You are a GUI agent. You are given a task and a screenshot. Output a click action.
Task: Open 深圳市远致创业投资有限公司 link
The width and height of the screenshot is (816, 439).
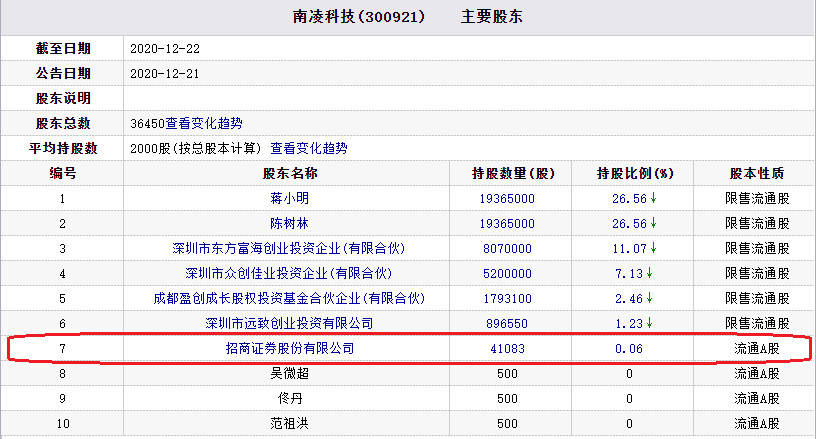click(289, 323)
